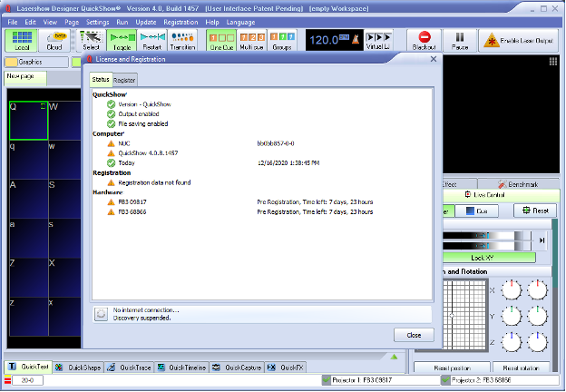Select the Graphics category tab

point(36,62)
